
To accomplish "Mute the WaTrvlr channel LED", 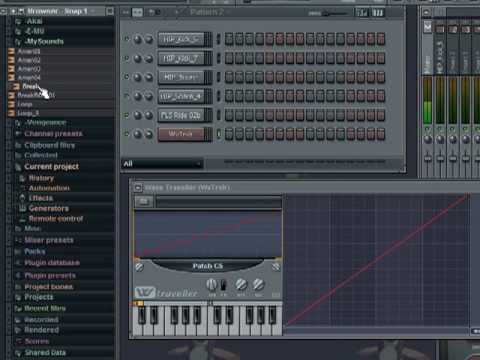I will click(x=126, y=134).
